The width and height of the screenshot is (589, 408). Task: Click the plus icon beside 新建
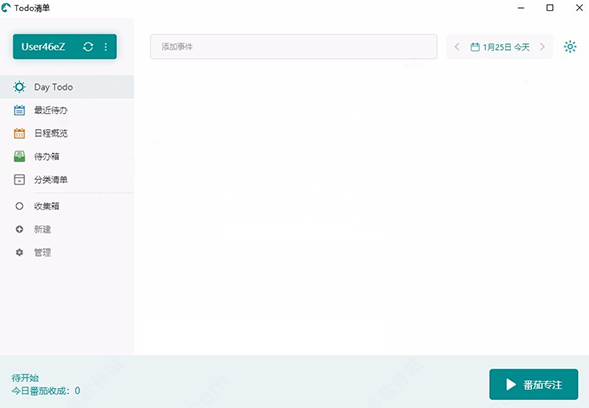(20, 229)
